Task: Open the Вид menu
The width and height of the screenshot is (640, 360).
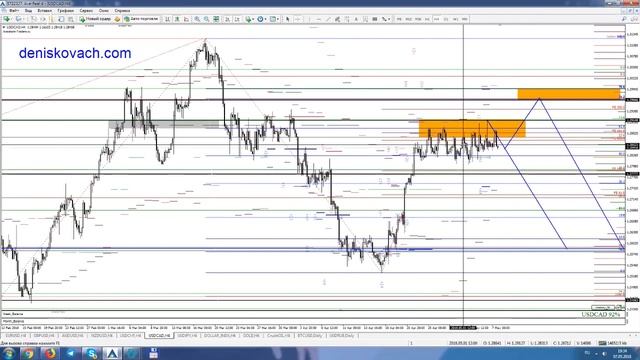Action: point(28,11)
